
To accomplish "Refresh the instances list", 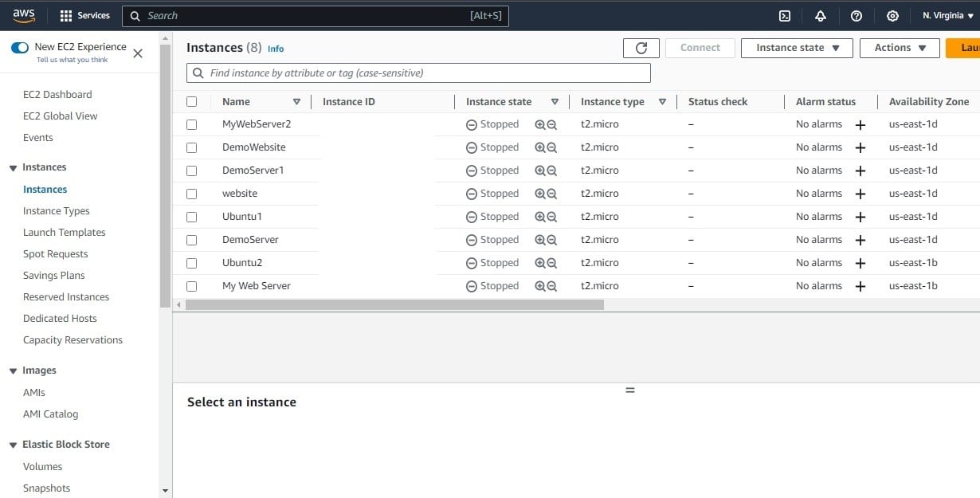I will (x=641, y=47).
